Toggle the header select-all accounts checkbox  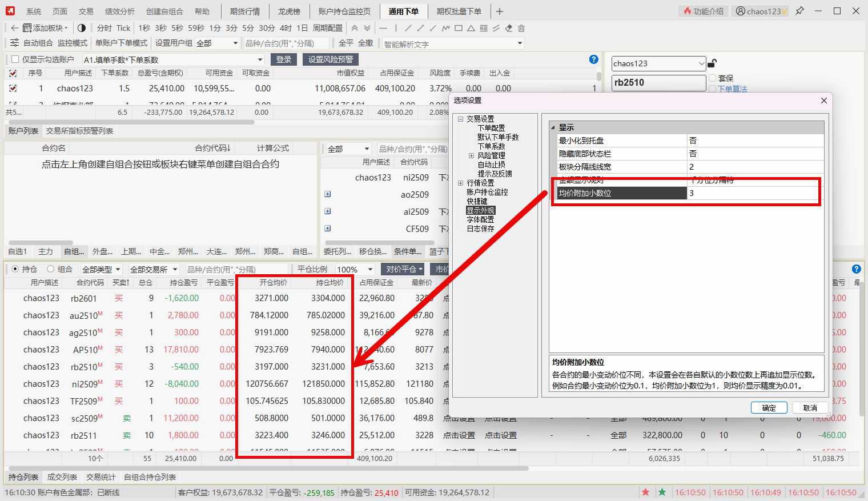[13, 73]
